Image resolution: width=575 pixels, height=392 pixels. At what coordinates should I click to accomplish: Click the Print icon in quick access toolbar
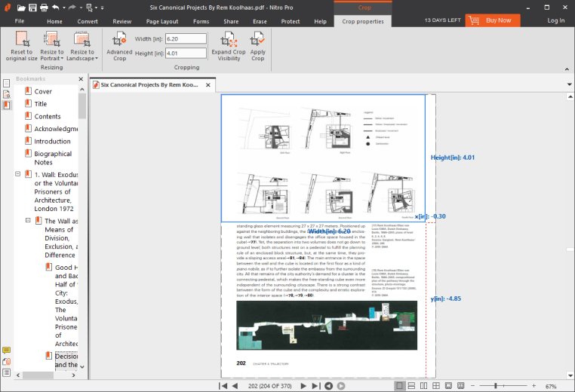tap(44, 8)
